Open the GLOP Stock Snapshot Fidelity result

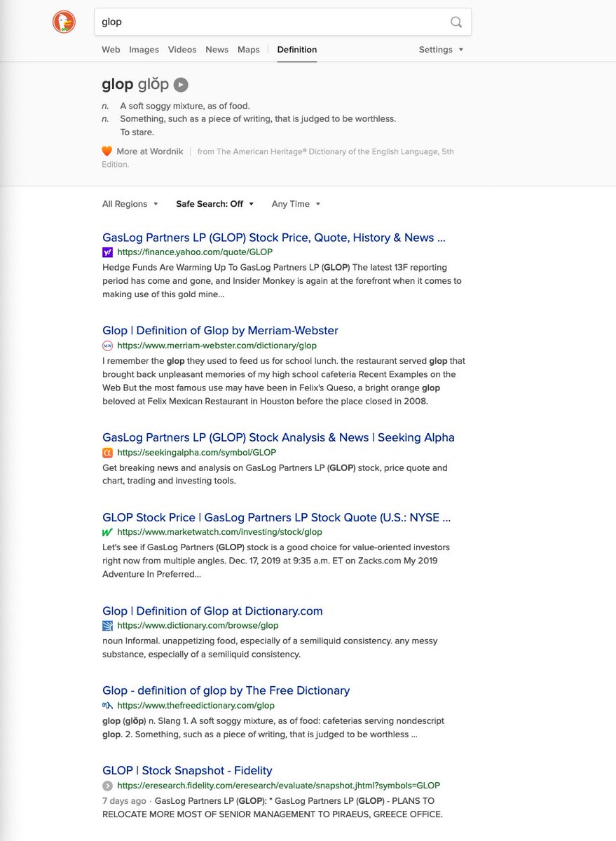tap(187, 770)
